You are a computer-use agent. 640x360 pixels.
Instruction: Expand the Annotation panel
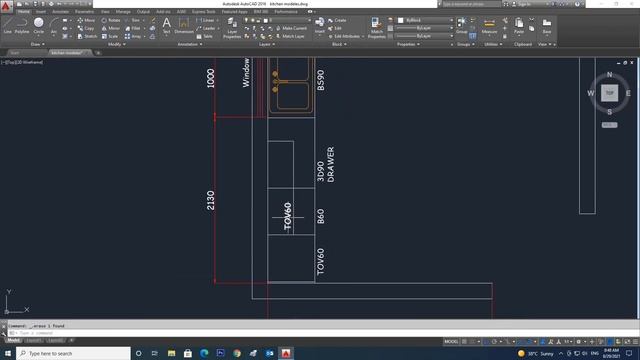(189, 44)
